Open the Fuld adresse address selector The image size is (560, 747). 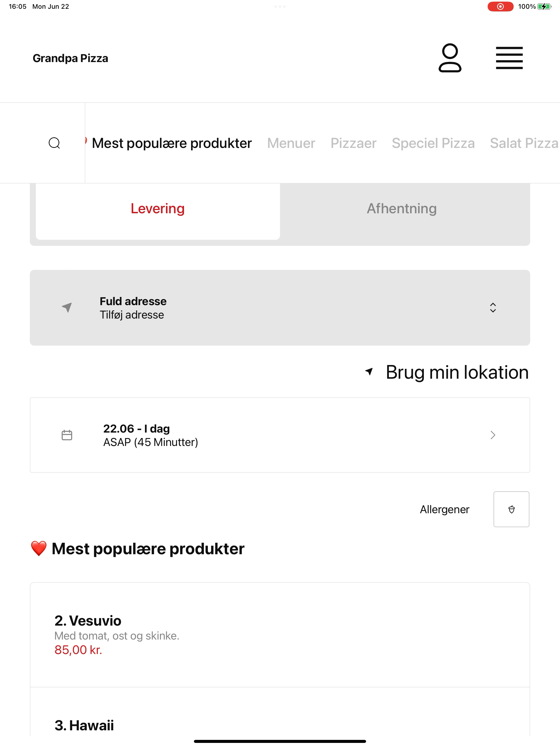pos(280,307)
